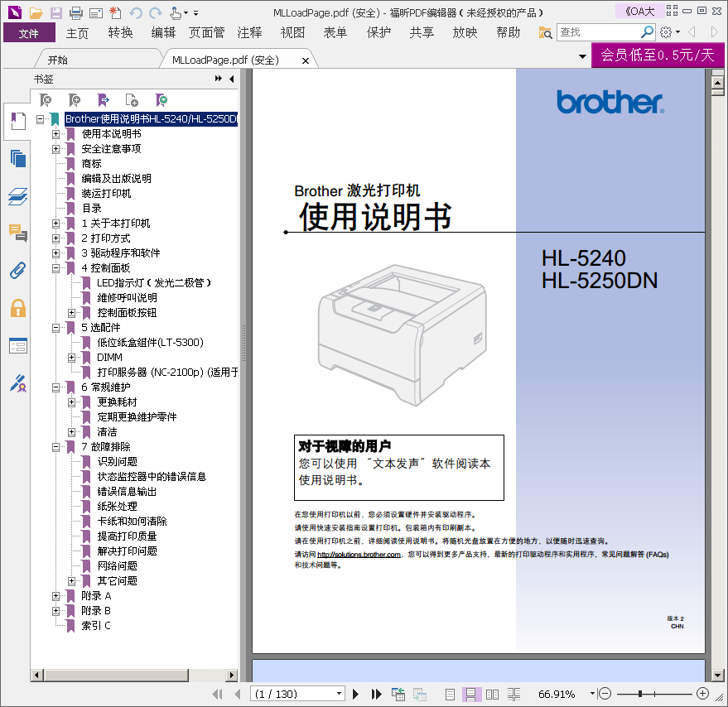This screenshot has width=728, height=707.
Task: Expand the 使用本说明书 bookmark
Action: click(55, 134)
